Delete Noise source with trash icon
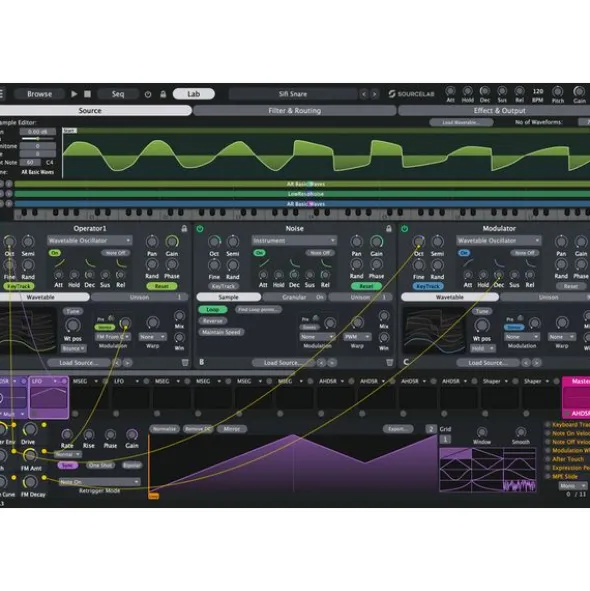 pyautogui.click(x=389, y=363)
